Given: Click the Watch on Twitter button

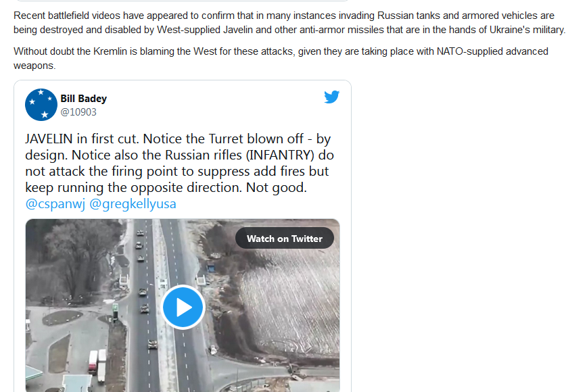Looking at the screenshot, I should coord(284,239).
